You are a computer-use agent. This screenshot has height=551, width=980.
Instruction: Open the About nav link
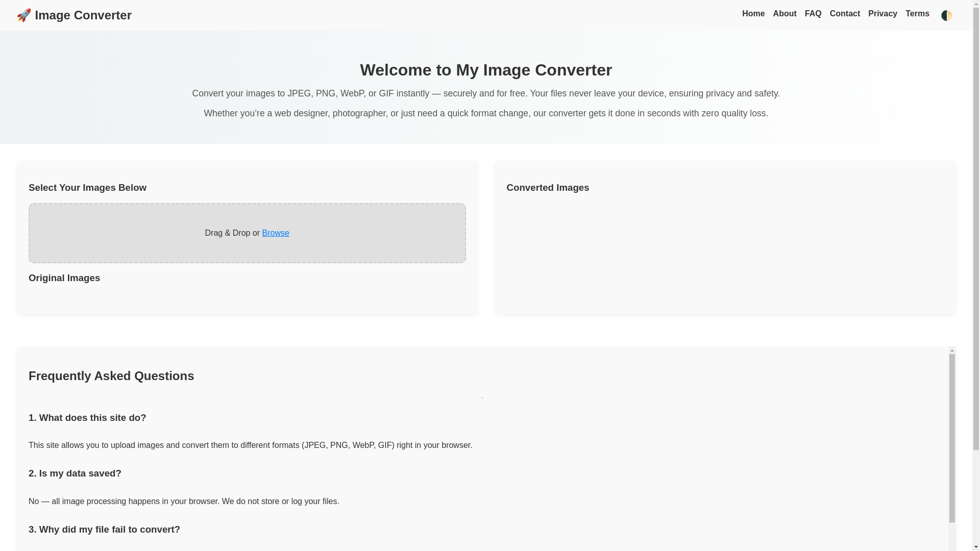[x=785, y=14]
